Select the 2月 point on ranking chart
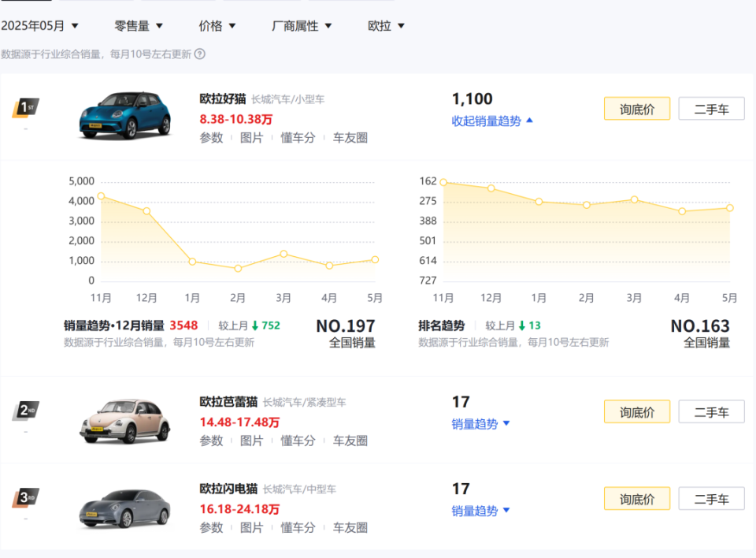The width and height of the screenshot is (756, 558). click(586, 205)
